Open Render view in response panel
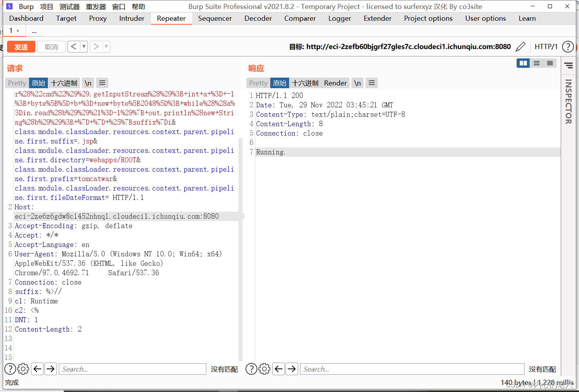The image size is (579, 392). [335, 83]
